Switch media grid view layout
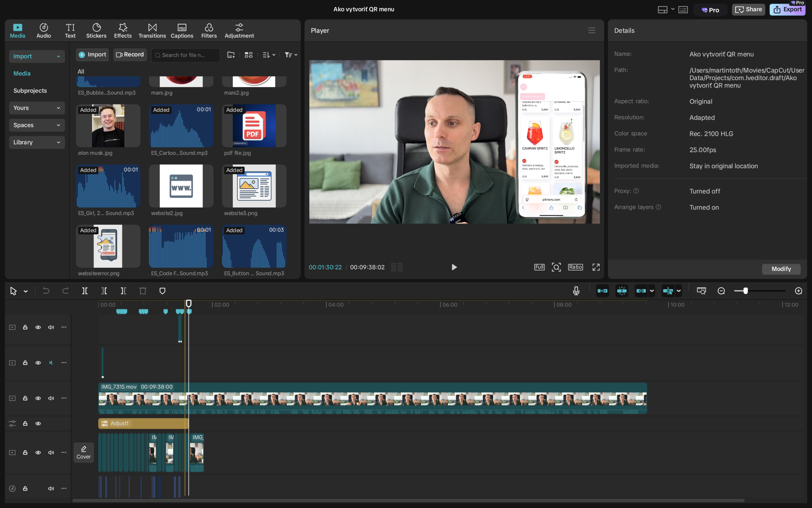This screenshot has height=508, width=812. point(249,55)
